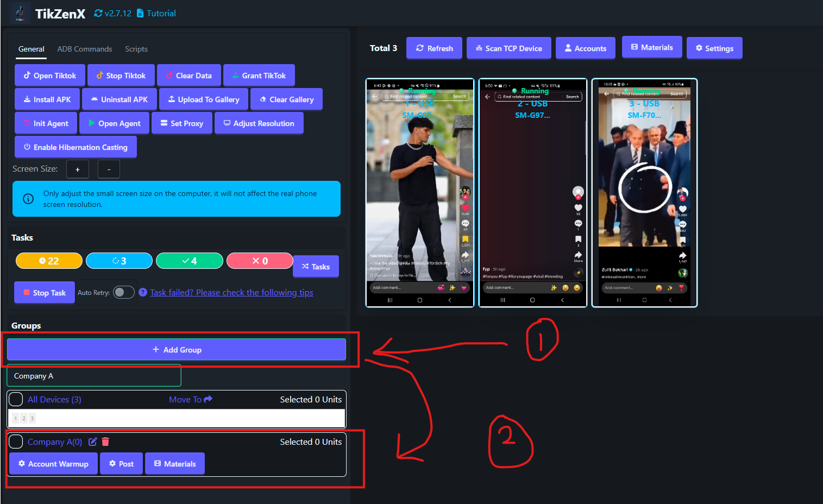The image size is (823, 504).
Task: Click the edit icon beside Company A(0)
Action: [x=93, y=442]
